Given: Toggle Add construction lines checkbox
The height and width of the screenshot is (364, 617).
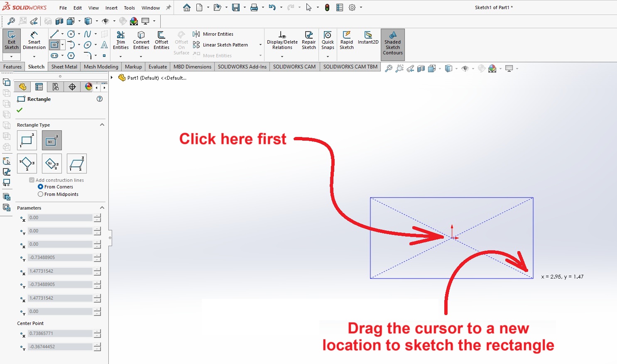Looking at the screenshot, I should click(x=32, y=180).
